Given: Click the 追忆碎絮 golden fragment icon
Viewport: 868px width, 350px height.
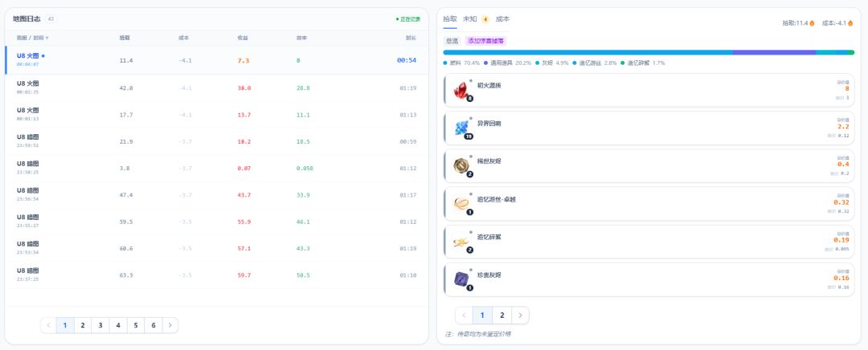Looking at the screenshot, I should (x=461, y=242).
